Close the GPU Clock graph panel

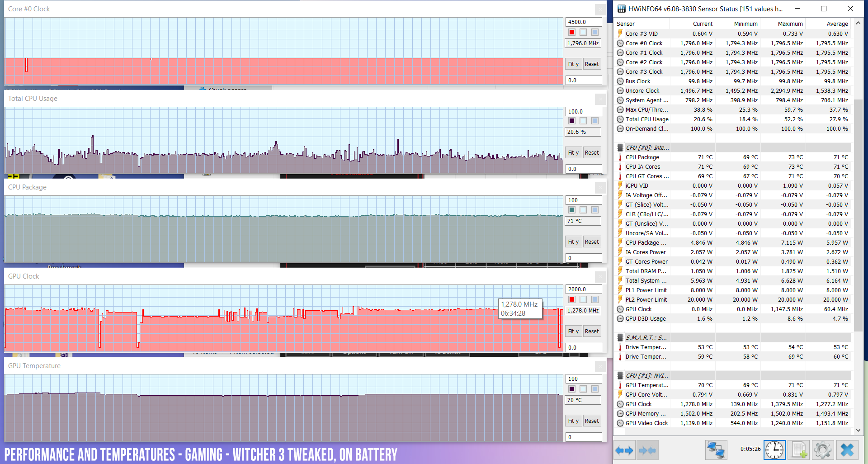point(600,276)
